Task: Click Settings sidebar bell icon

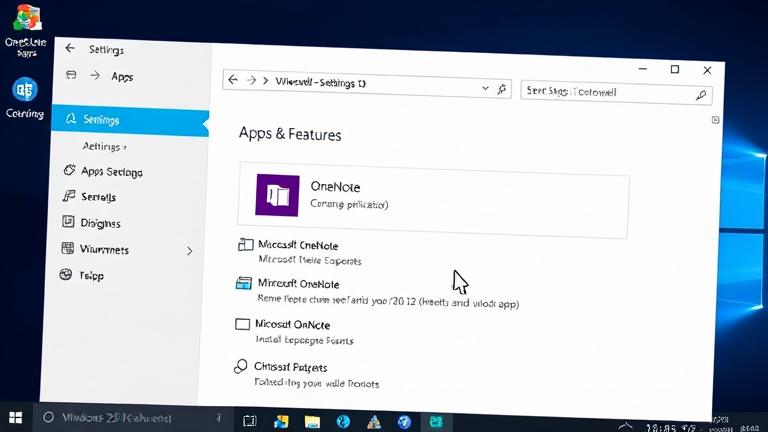Action: (x=71, y=118)
